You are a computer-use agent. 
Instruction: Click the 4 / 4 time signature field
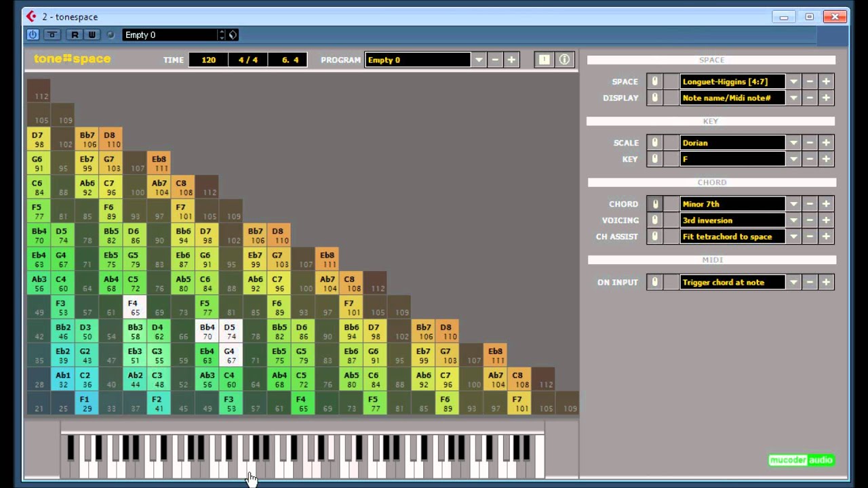click(x=248, y=60)
